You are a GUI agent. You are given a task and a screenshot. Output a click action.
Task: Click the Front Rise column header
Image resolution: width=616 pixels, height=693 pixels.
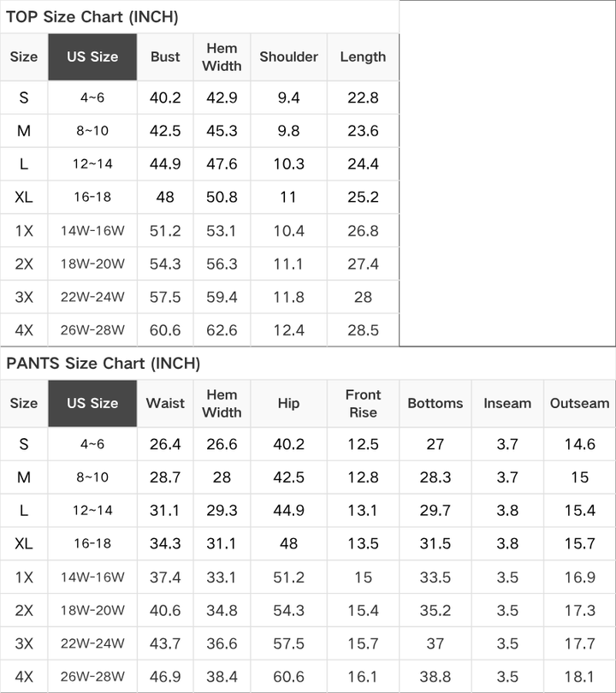pos(363,404)
